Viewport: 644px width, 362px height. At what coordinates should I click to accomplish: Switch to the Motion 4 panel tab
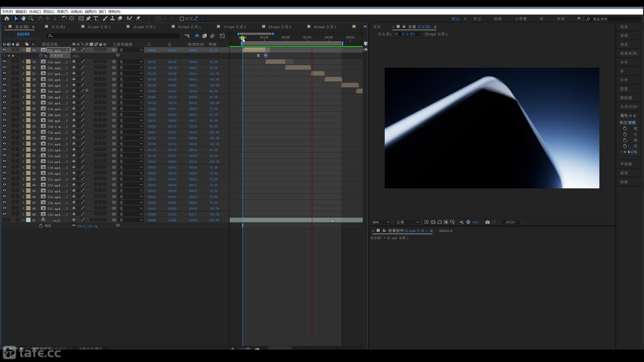[x=446, y=231]
